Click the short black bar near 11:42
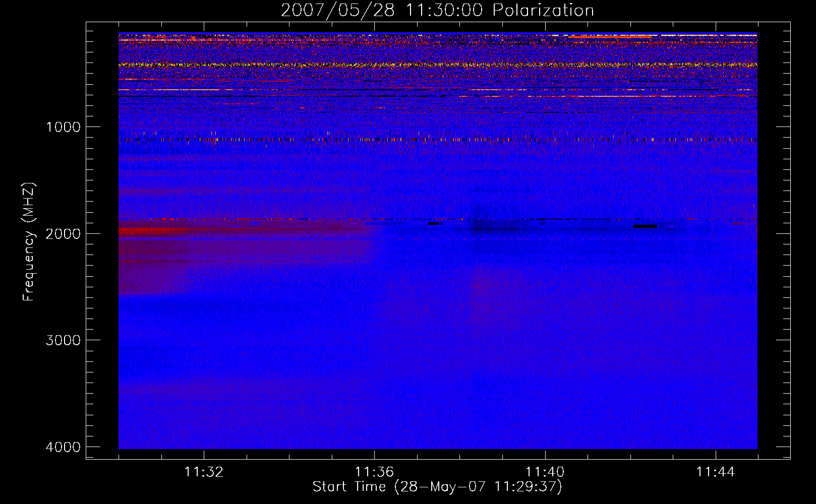The image size is (816, 504). point(645,226)
